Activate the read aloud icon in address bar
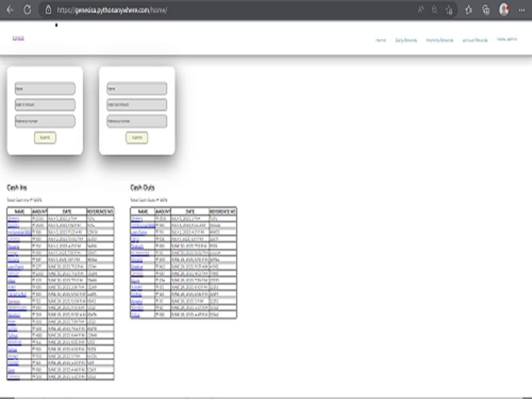The image size is (532, 399). [421, 10]
